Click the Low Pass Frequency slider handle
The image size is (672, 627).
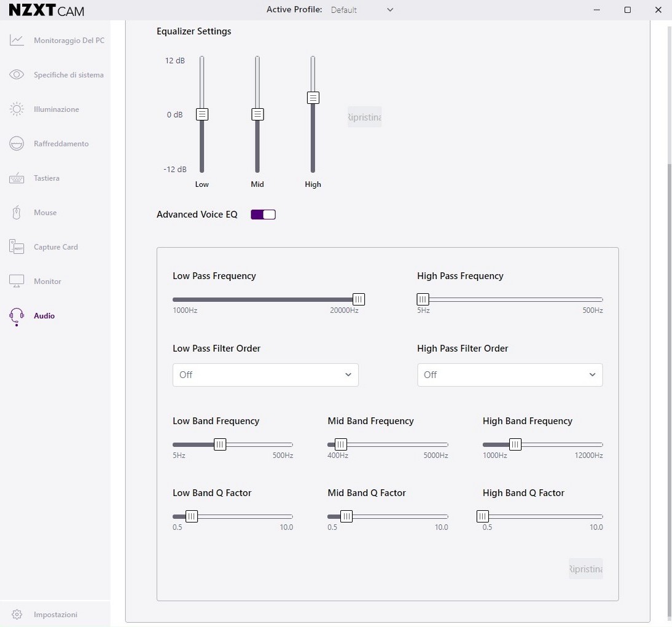point(359,299)
